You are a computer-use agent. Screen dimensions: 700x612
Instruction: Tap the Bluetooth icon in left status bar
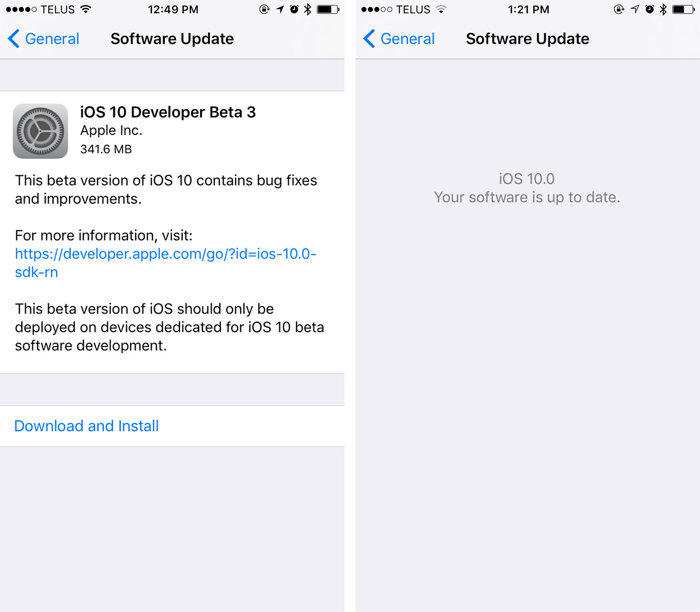pyautogui.click(x=308, y=9)
